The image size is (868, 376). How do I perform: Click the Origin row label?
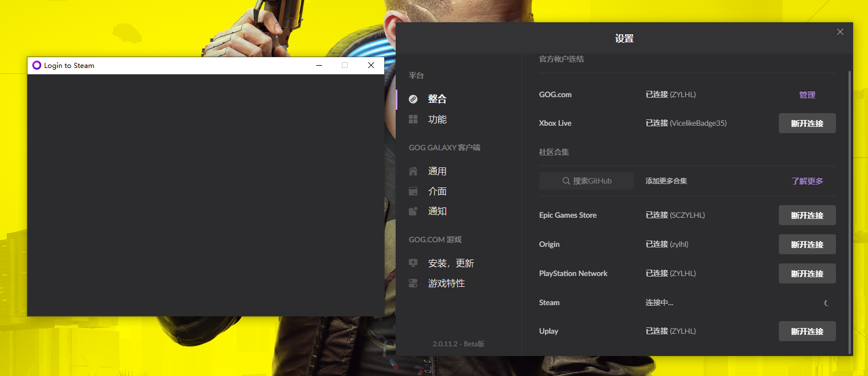click(x=550, y=245)
